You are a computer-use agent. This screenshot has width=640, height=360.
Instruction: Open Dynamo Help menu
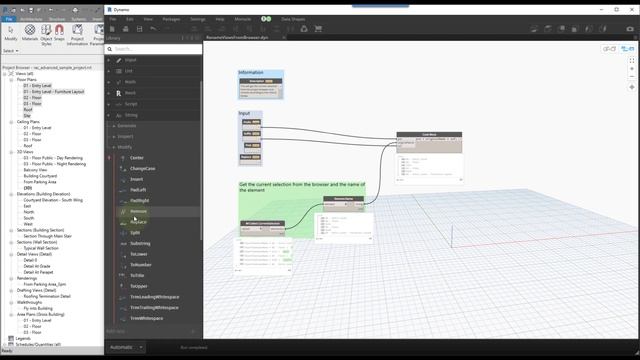click(x=220, y=19)
